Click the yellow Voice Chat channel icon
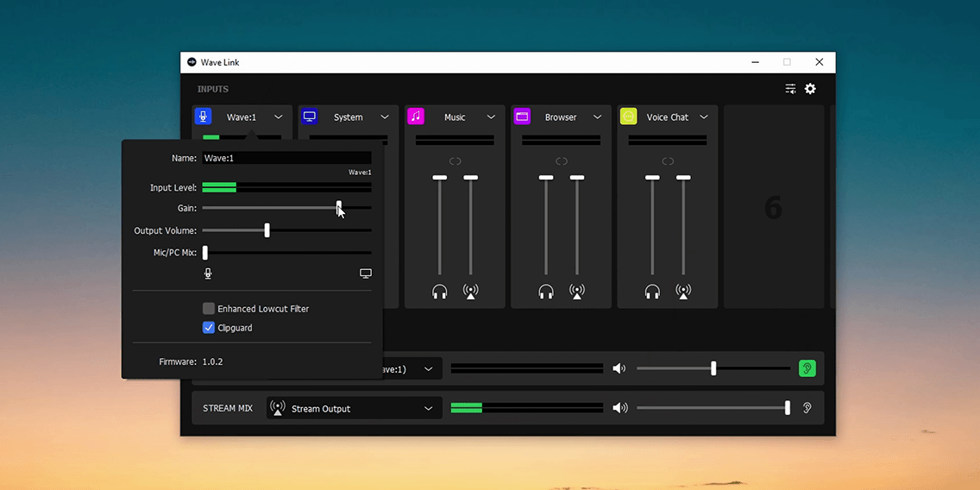Screen dimensions: 980x490 point(628,116)
